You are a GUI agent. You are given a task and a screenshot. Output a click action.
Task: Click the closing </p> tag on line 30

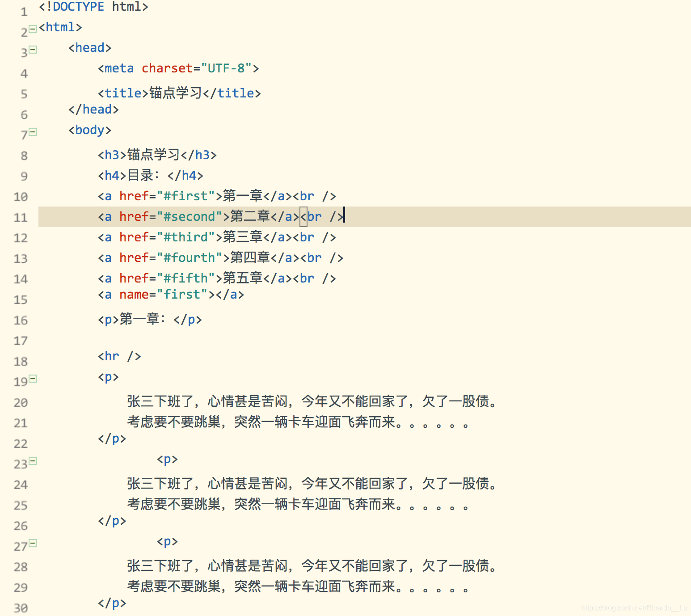[112, 603]
